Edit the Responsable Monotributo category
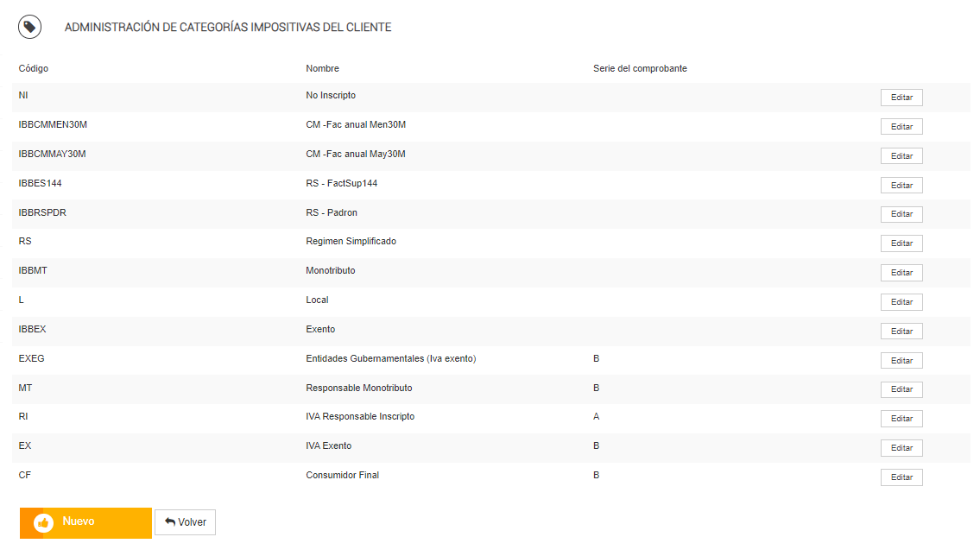This screenshot has width=980, height=556. pyautogui.click(x=901, y=389)
